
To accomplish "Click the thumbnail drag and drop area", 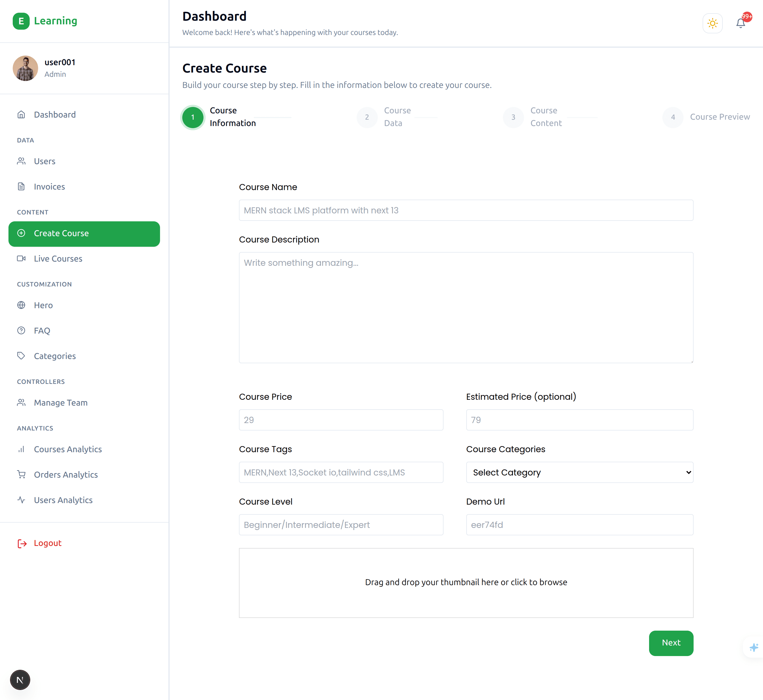I will [466, 582].
